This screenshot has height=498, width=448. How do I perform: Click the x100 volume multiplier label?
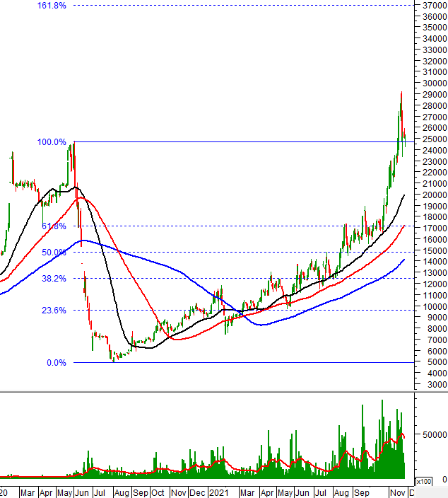tap(423, 482)
